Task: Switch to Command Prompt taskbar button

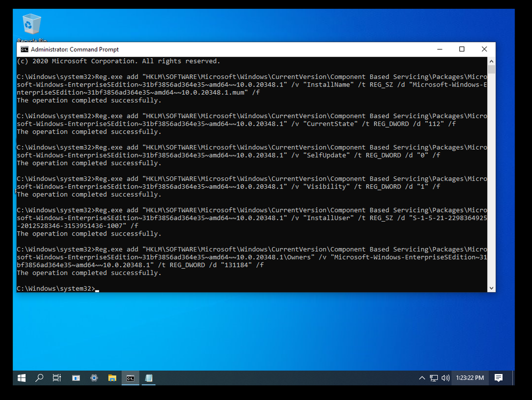Action: 130,378
